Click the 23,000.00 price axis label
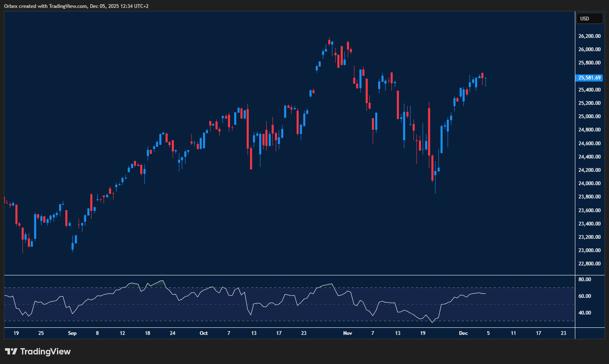The width and height of the screenshot is (609, 364). point(589,250)
